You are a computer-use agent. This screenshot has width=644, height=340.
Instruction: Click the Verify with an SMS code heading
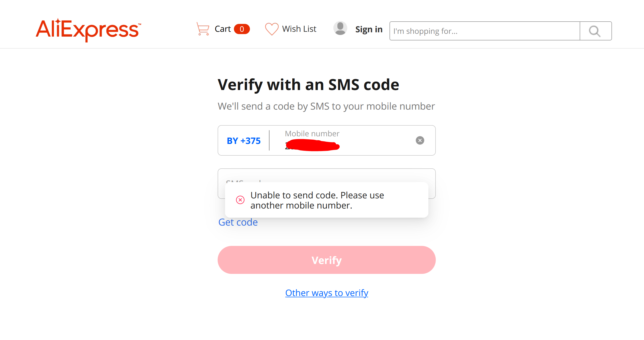308,85
